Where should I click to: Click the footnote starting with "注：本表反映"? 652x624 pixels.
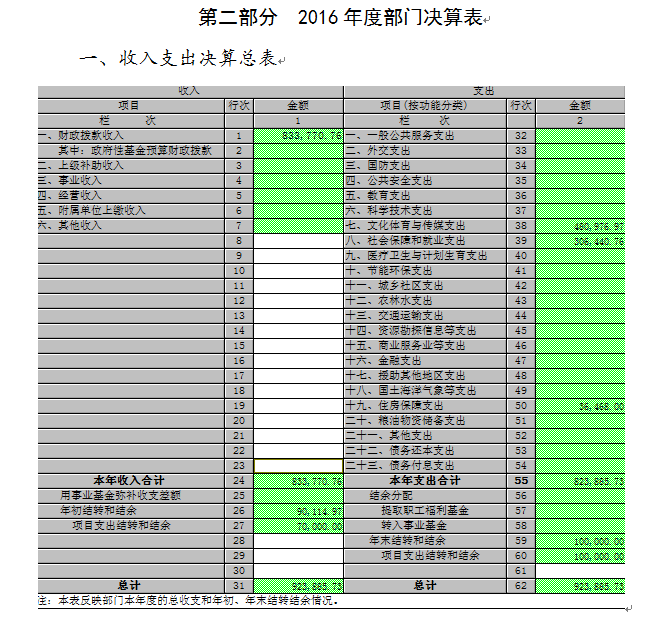pos(190,601)
